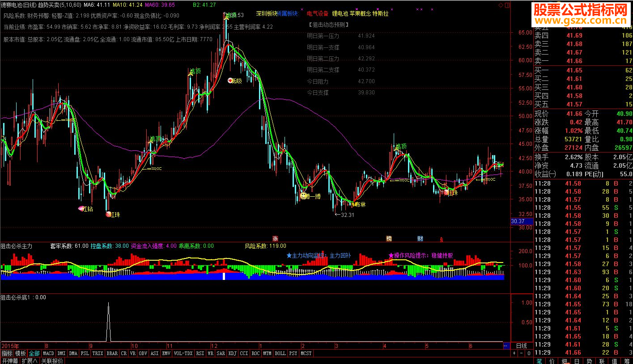633x364 pixels.
Task: Switch to the MCST indicator
Action: pyautogui.click(x=306, y=353)
